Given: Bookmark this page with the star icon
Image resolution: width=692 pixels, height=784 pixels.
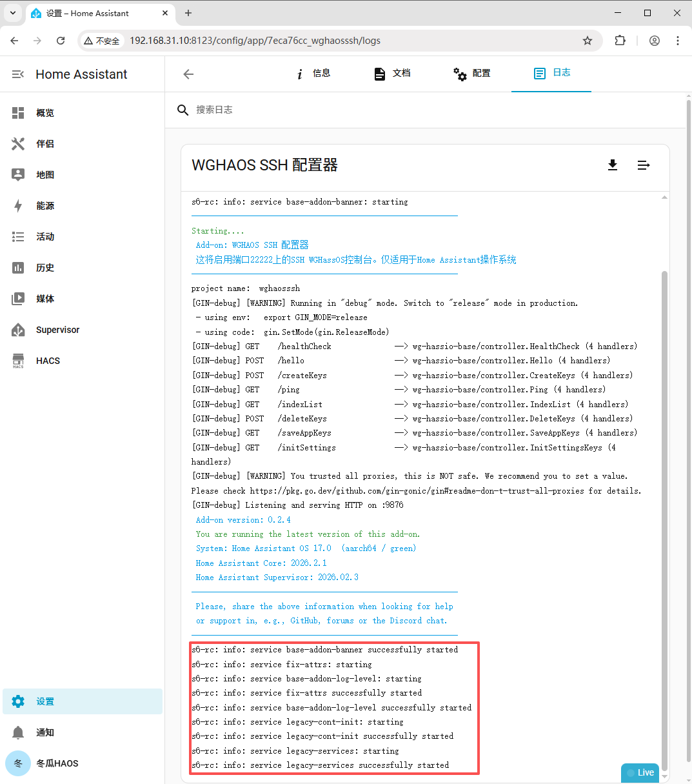Looking at the screenshot, I should coord(588,41).
